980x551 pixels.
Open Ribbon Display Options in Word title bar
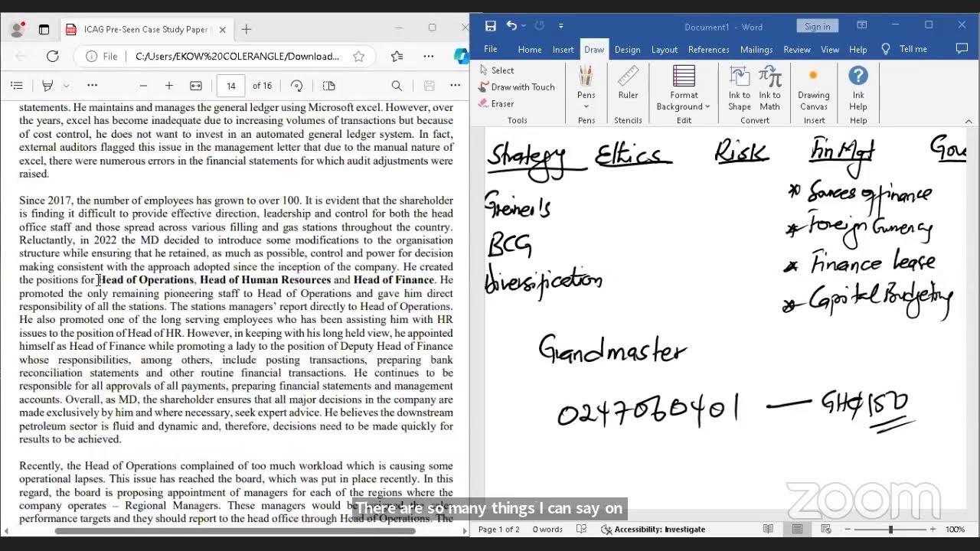[x=861, y=25]
